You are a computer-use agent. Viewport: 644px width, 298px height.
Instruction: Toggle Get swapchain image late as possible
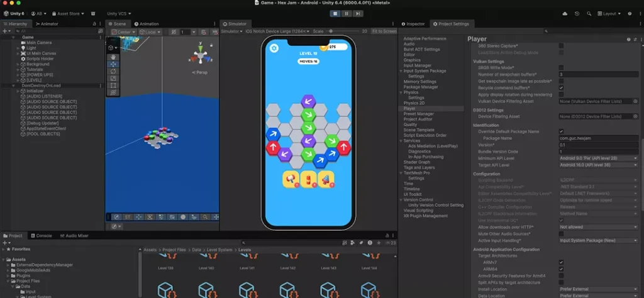point(561,81)
